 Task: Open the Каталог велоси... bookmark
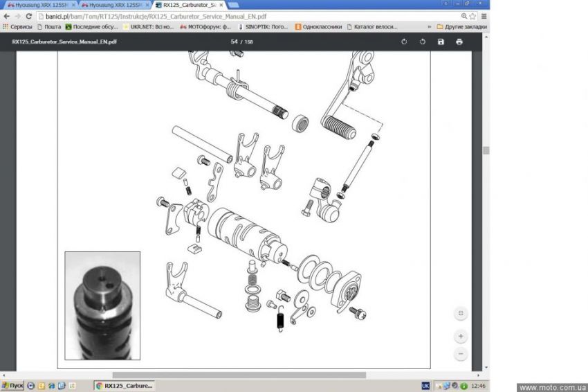[372, 26]
